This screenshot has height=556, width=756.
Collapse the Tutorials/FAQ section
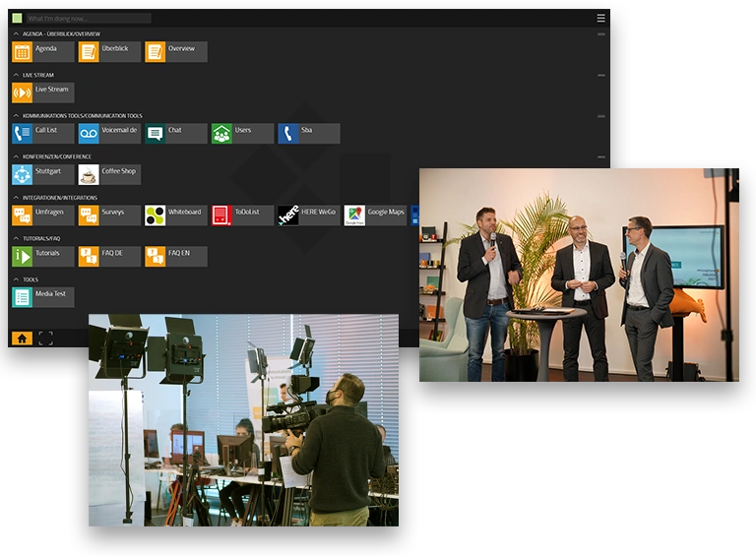(x=16, y=238)
